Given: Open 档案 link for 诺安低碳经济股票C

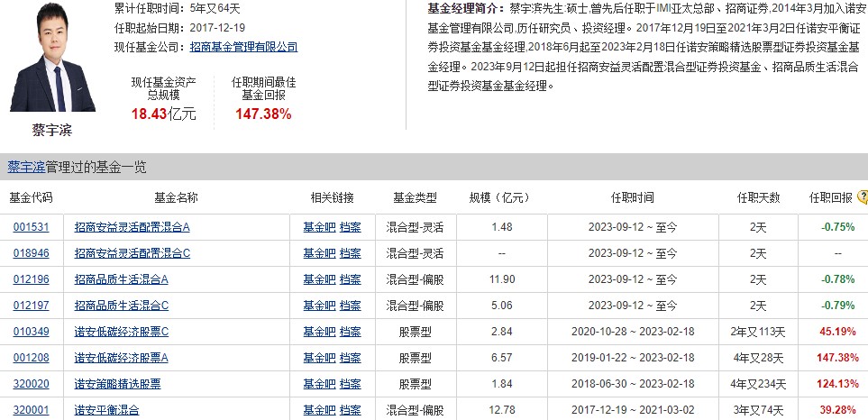Looking at the screenshot, I should [x=351, y=332].
